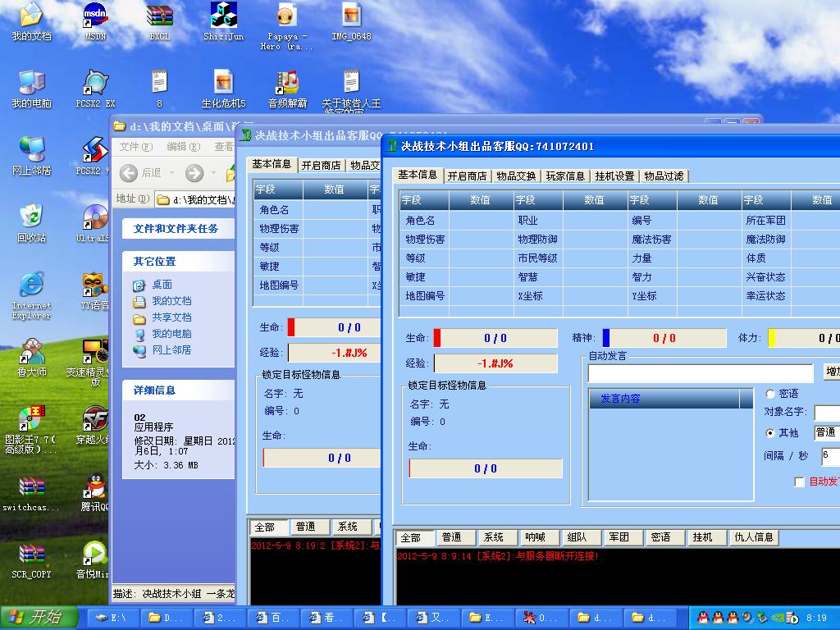840x630 pixels.
Task: Open the 物品过滤 tab
Action: click(x=664, y=176)
